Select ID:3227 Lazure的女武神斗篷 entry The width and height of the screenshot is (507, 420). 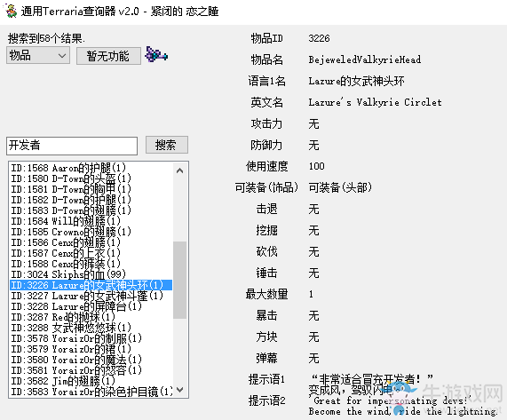pos(91,296)
